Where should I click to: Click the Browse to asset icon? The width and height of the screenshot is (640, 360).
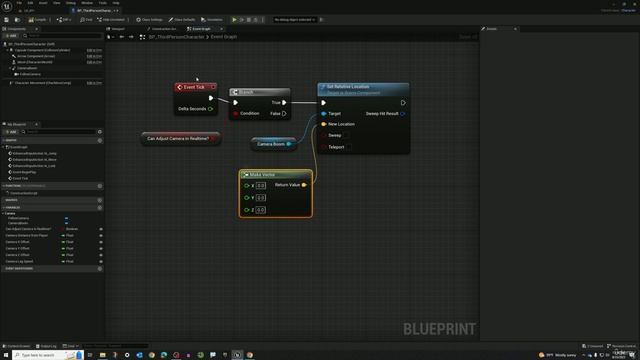click(x=17, y=20)
